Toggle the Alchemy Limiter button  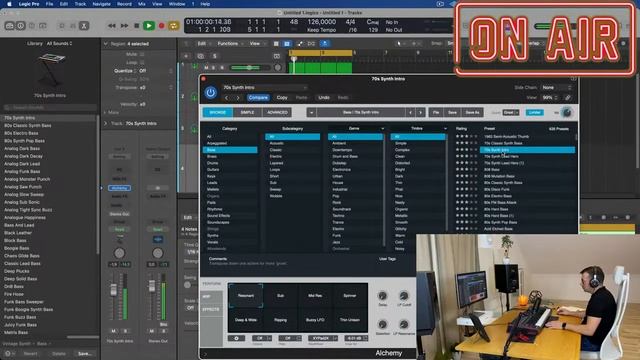[x=534, y=112]
